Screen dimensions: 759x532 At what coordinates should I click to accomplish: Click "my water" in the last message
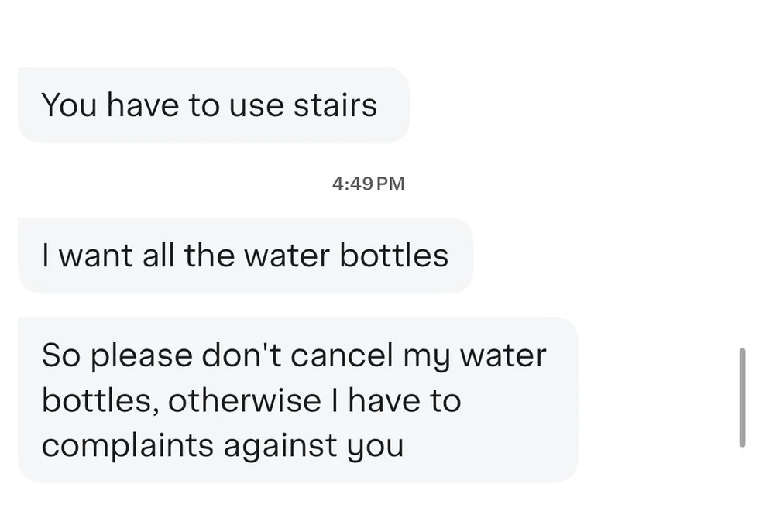[x=474, y=355]
